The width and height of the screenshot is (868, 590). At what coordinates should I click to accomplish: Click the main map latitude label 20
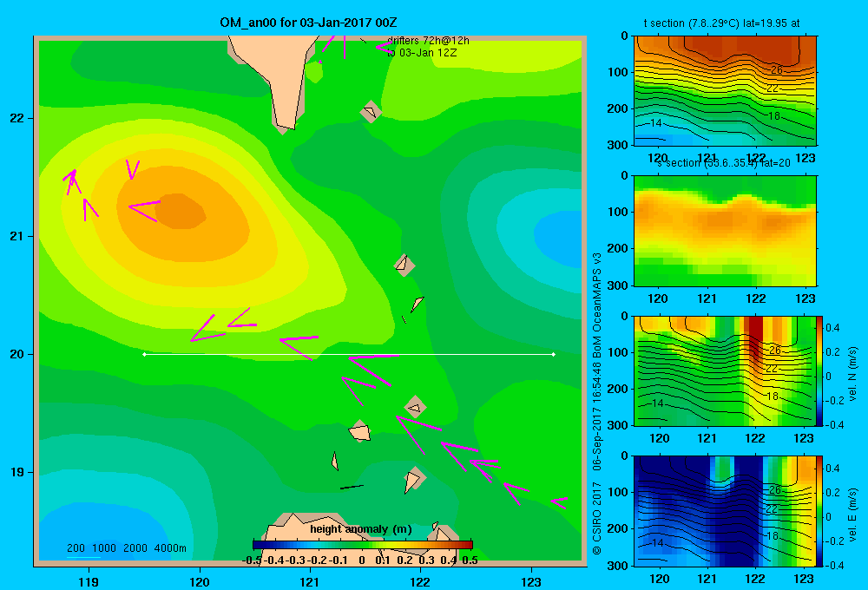coord(17,354)
